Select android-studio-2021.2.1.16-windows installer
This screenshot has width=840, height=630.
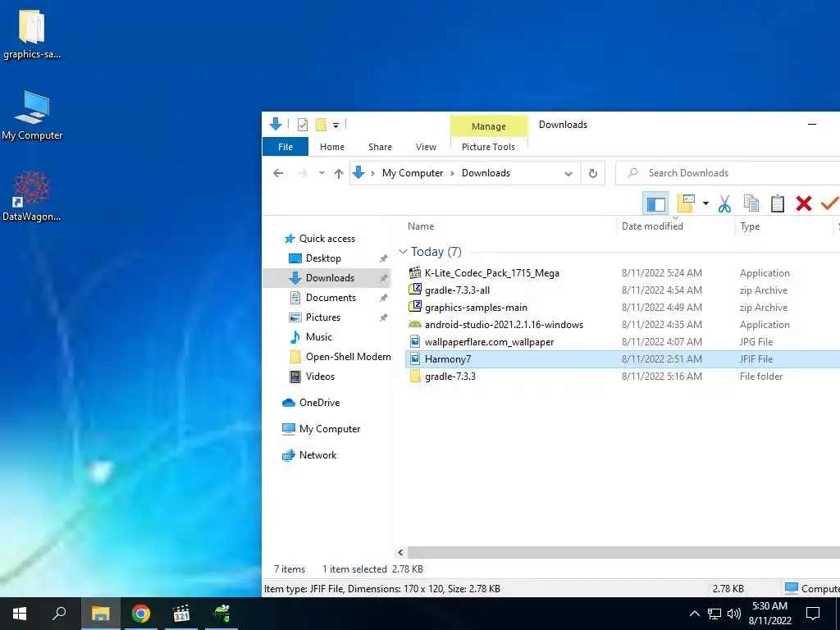pyautogui.click(x=504, y=325)
